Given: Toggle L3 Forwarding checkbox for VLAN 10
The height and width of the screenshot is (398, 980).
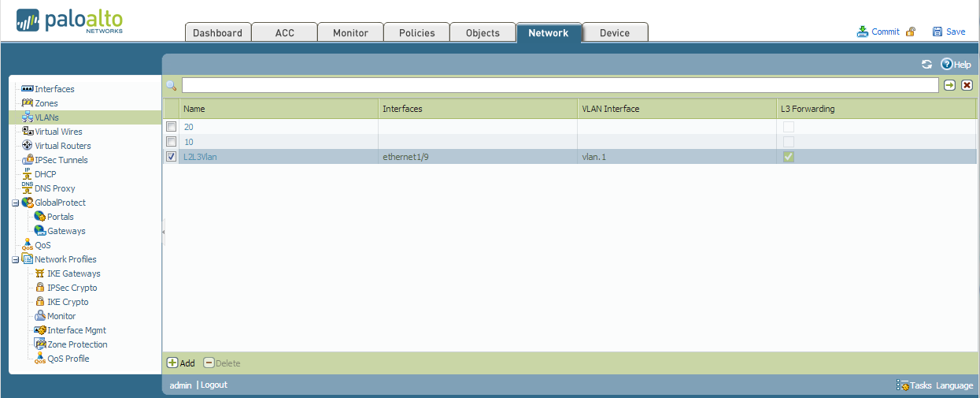Looking at the screenshot, I should pos(789,142).
